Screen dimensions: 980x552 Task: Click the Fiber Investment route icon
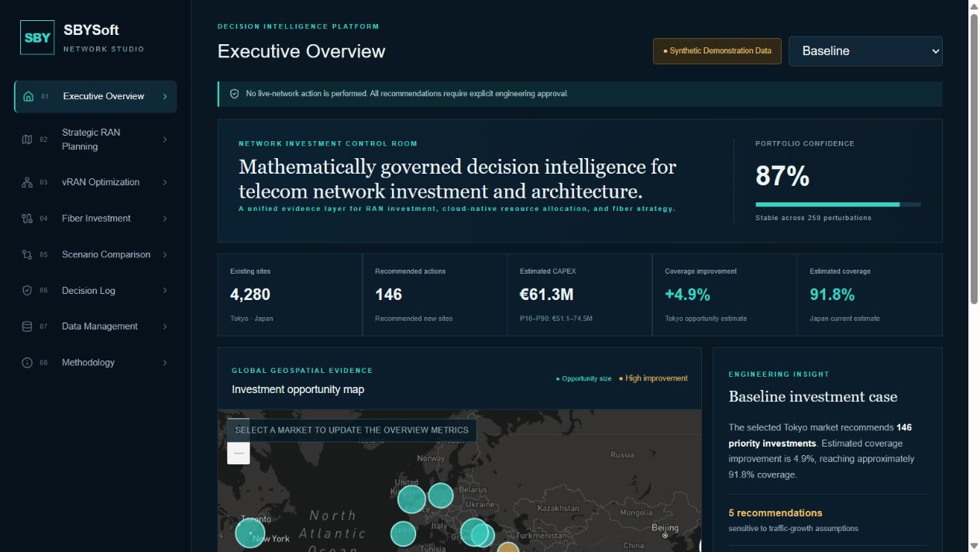coord(27,219)
